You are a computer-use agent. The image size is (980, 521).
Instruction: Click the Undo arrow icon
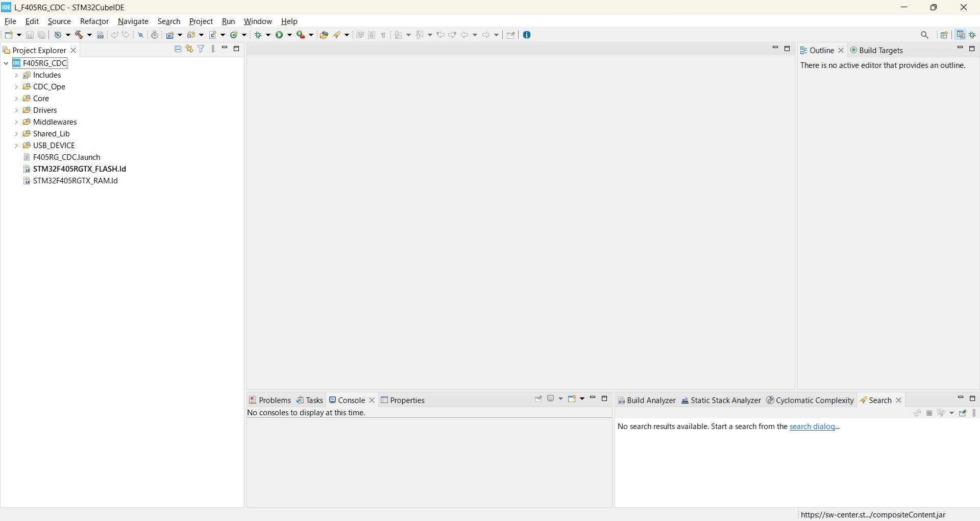115,35
